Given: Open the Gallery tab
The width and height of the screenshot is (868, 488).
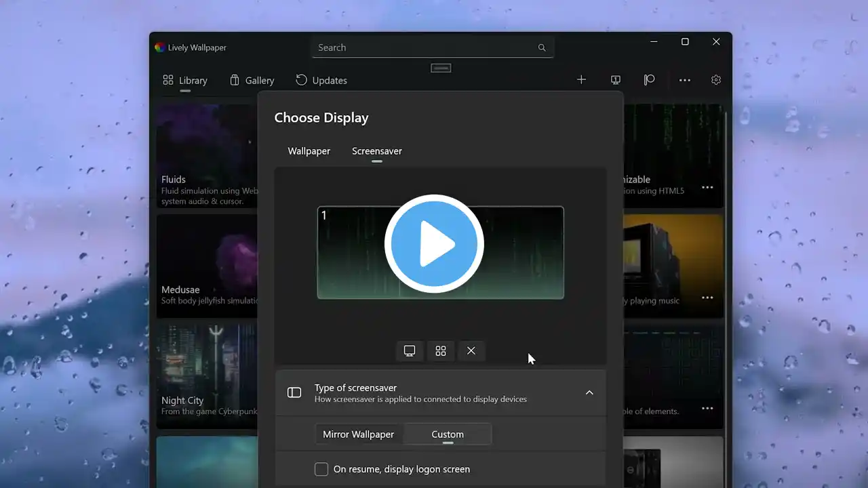Looking at the screenshot, I should (252, 80).
